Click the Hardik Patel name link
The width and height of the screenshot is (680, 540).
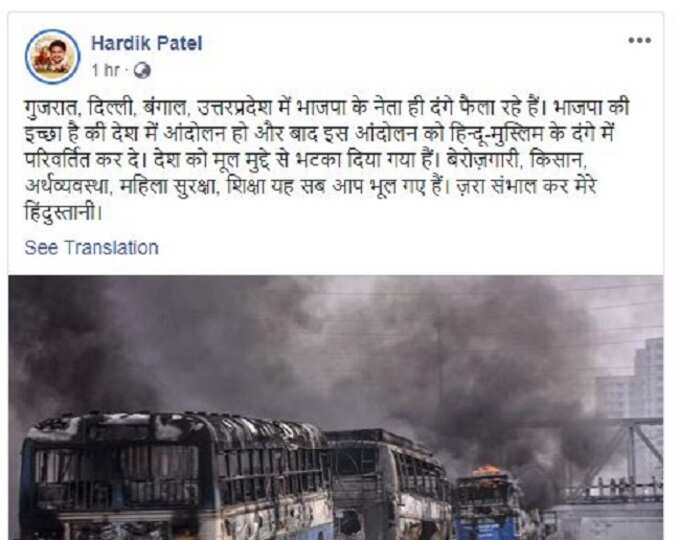147,43
